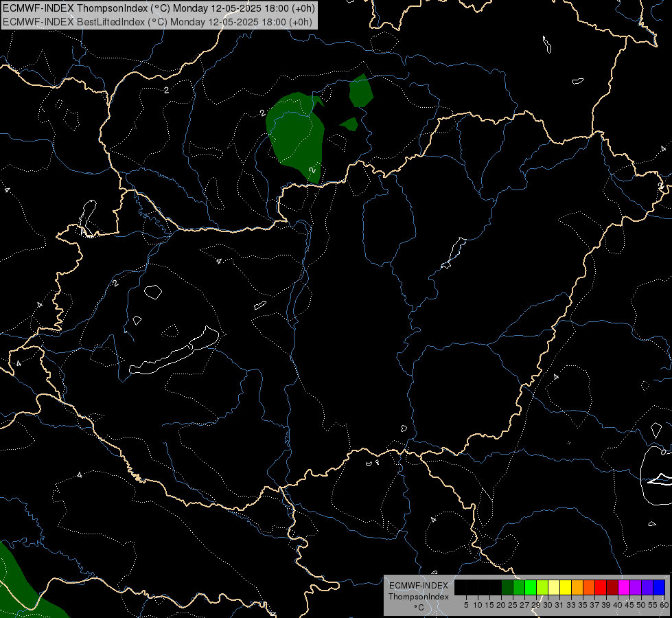The image size is (672, 618).
Task: Click the legend tick label 5
Action: [x=466, y=605]
